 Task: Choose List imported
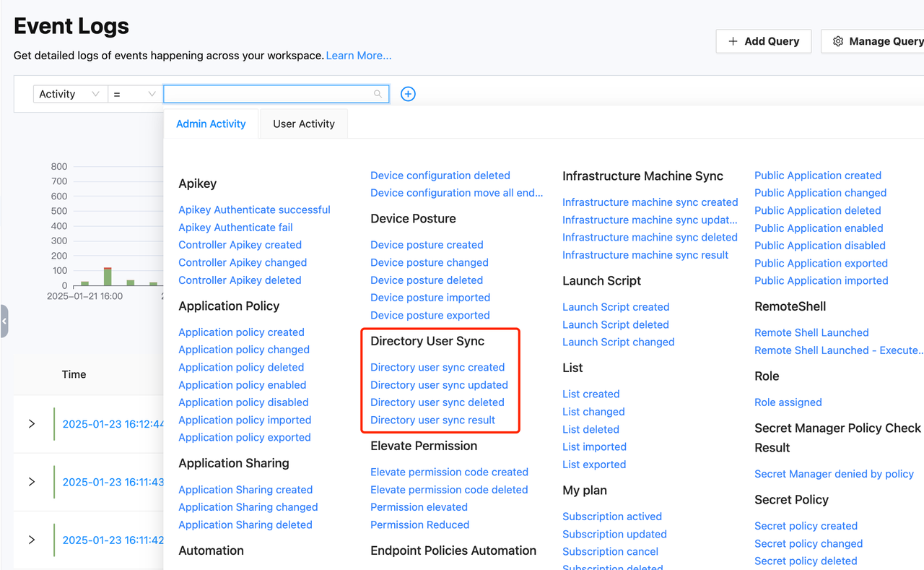pos(594,446)
